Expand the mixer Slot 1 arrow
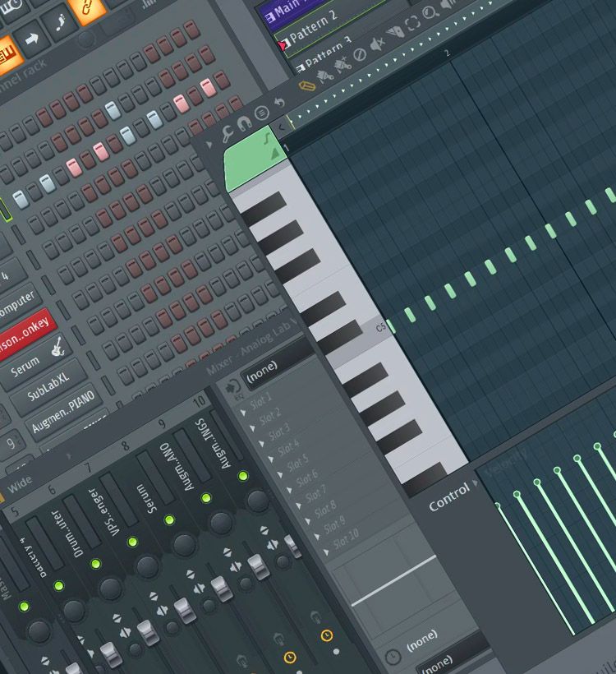Screen dimensions: 616x674 tap(244, 413)
